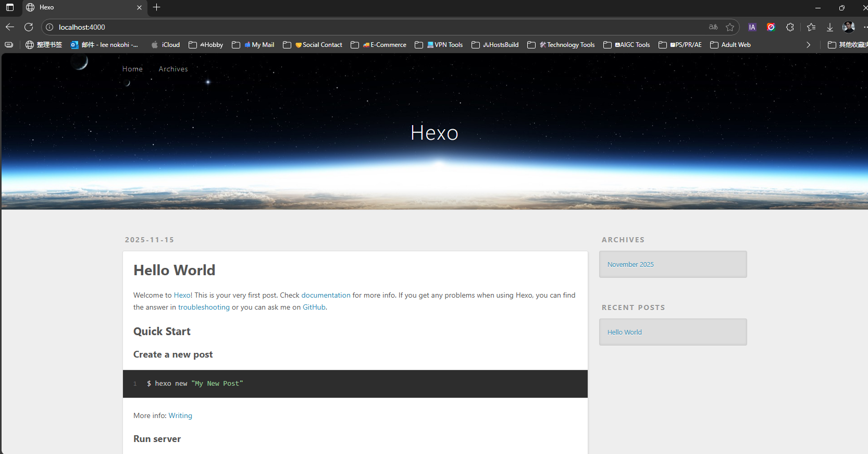Viewport: 868px width, 454px height.
Task: Expand the Technology Tools bookmark folder
Action: [561, 45]
